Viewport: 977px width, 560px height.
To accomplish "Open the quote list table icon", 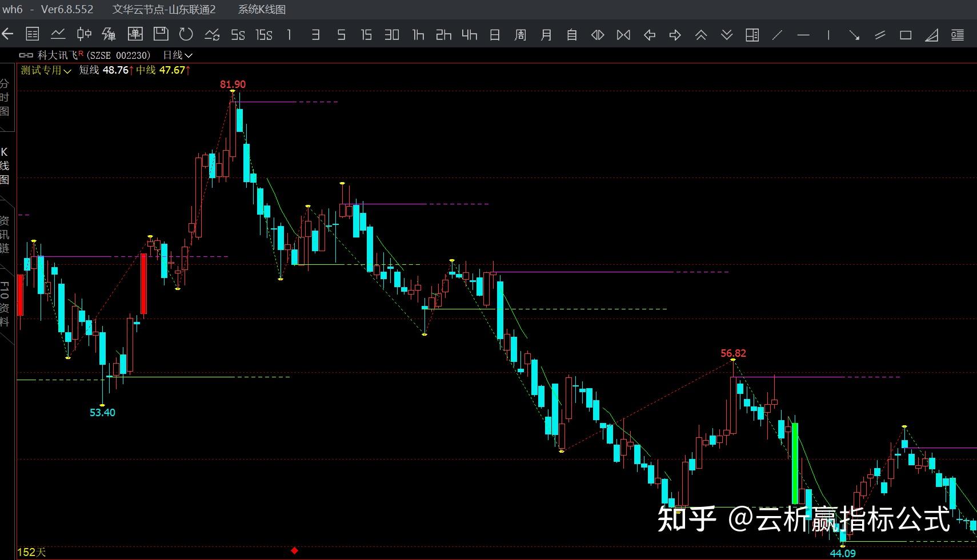I will click(33, 34).
